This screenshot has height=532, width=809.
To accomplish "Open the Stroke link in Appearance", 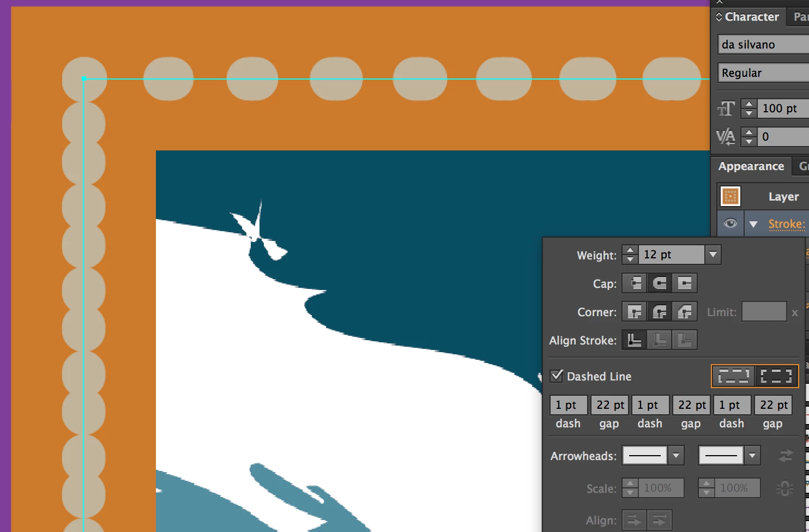I will (787, 224).
